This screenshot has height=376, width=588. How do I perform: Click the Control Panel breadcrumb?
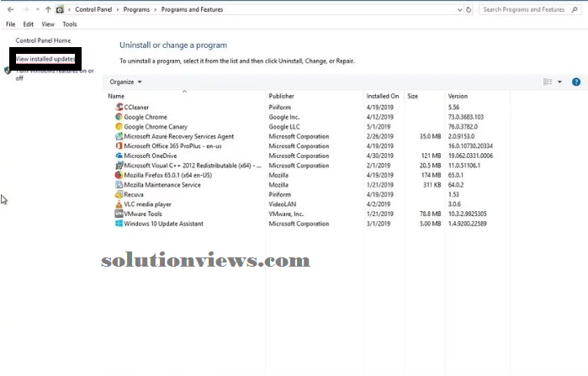click(x=93, y=9)
